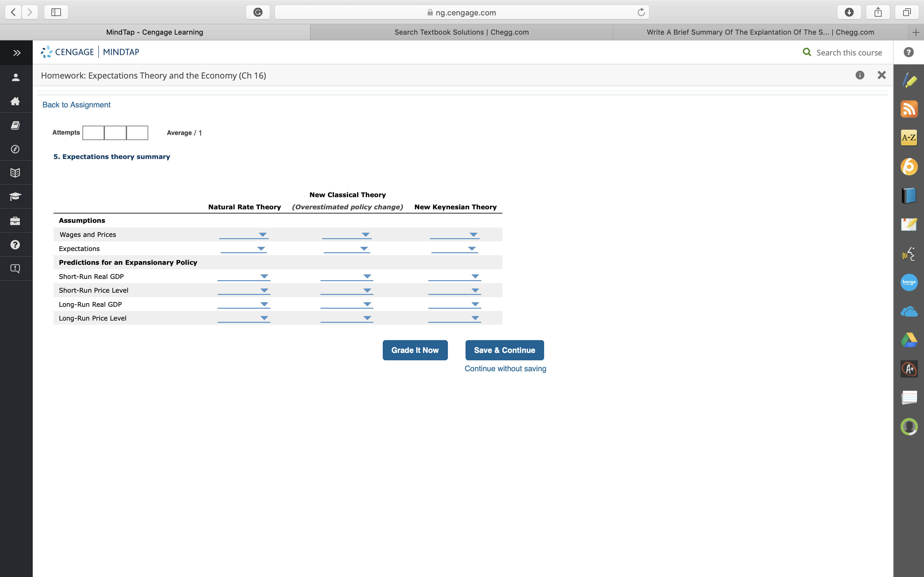
Task: Open Short-Run Real GDP dropdown for New Classical Theory
Action: pyautogui.click(x=347, y=276)
